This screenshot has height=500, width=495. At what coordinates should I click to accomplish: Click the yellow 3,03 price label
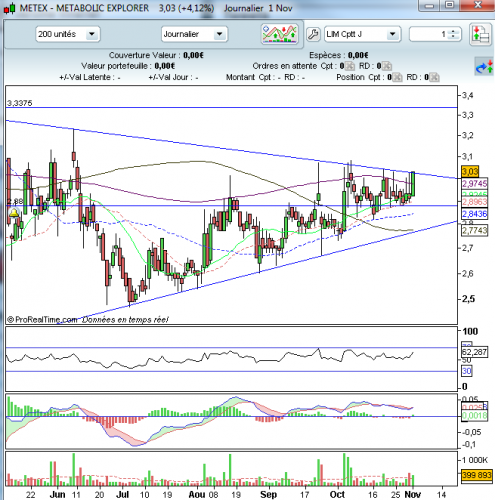(x=470, y=172)
